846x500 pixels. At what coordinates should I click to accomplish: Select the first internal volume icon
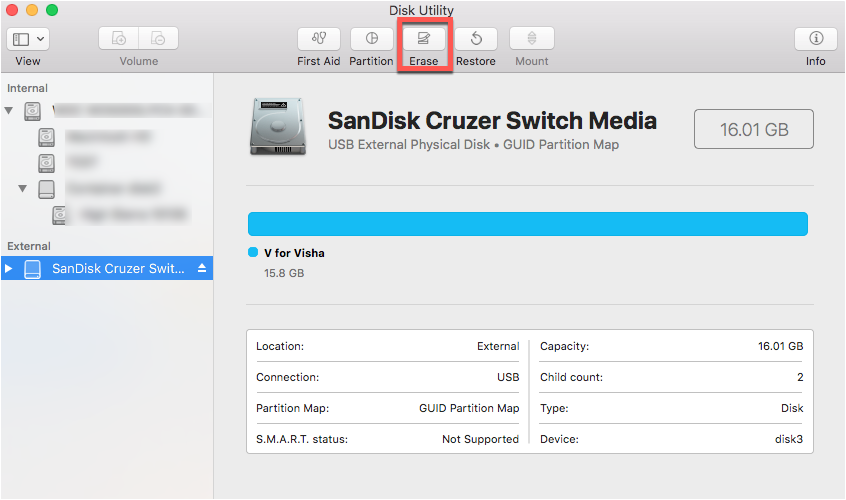click(x=46, y=137)
